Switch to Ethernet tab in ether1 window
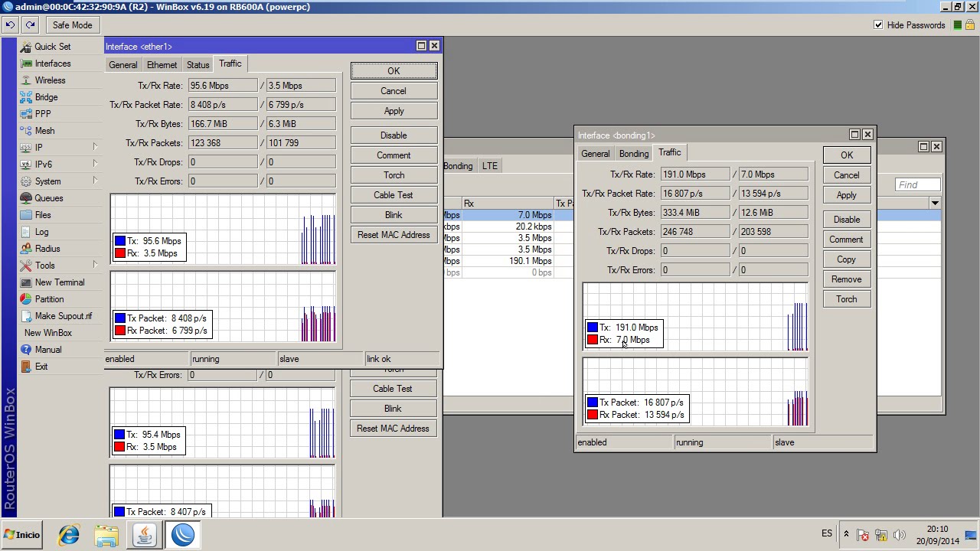Viewport: 980px width, 551px height. click(162, 65)
